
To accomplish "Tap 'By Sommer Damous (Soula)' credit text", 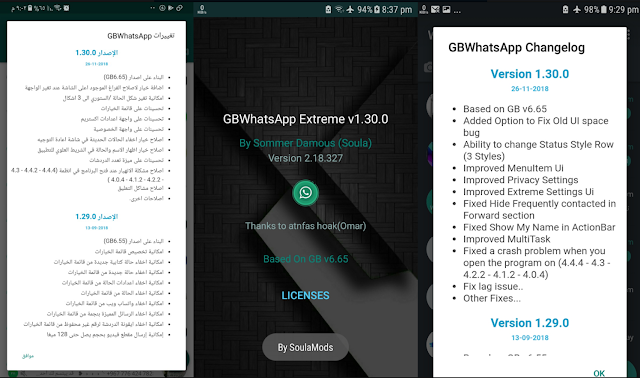I will [305, 143].
